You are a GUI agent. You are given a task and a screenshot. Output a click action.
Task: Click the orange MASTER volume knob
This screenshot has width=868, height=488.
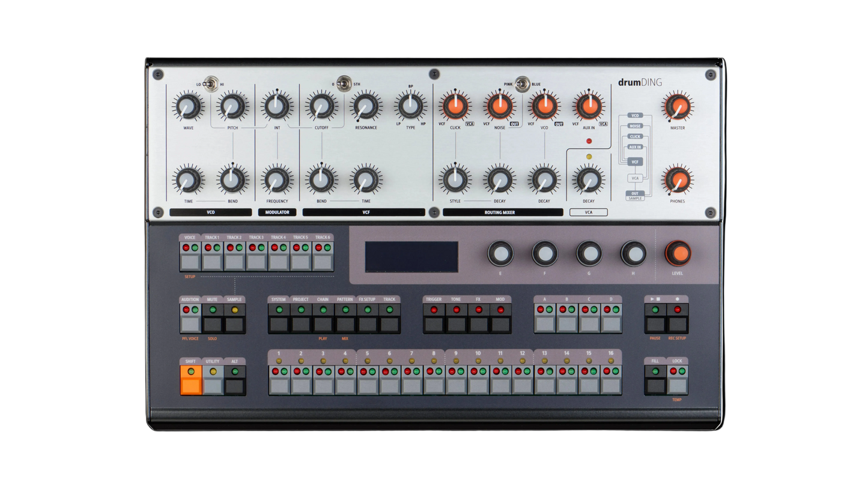678,107
